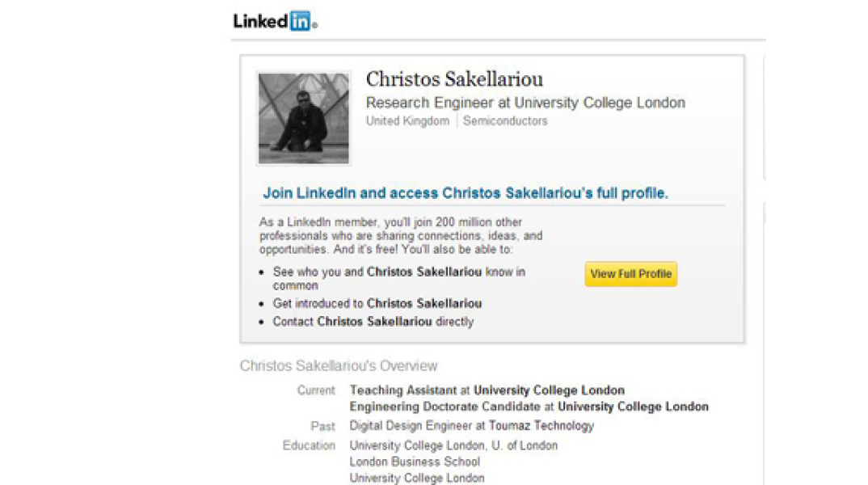
Task: Open the Toumaz Technology company link
Action: (x=541, y=425)
